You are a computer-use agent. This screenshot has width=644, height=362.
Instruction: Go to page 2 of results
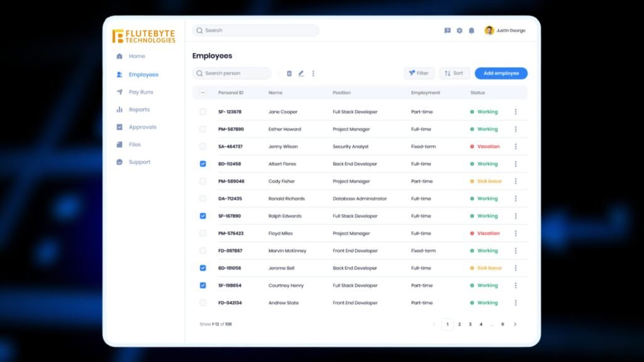[x=459, y=324]
